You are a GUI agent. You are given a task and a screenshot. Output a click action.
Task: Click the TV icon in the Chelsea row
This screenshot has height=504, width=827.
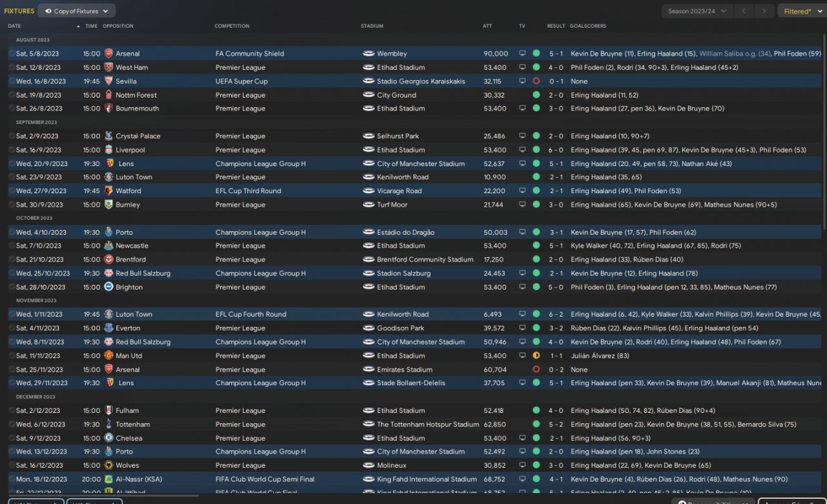pyautogui.click(x=522, y=438)
